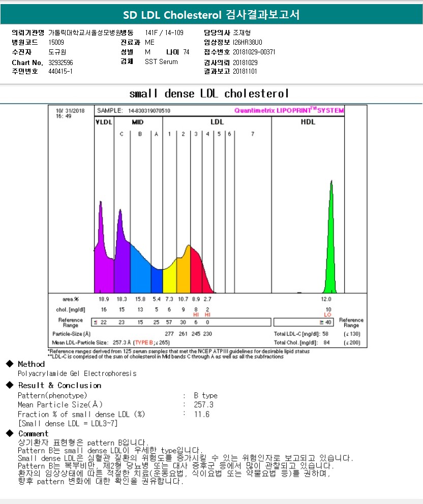Select the particle size value 277
Viewport: 423px width, 504px height.
click(x=169, y=334)
